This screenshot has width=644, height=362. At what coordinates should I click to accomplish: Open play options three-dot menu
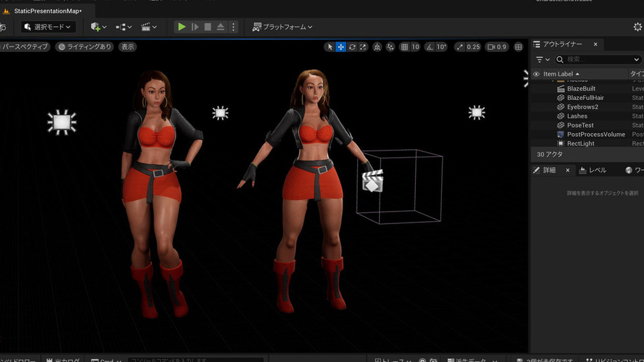click(x=234, y=27)
